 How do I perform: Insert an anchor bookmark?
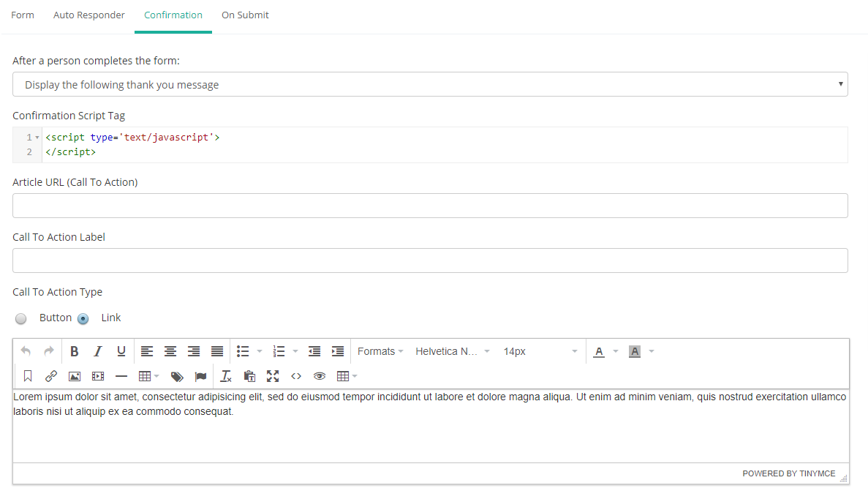(28, 376)
